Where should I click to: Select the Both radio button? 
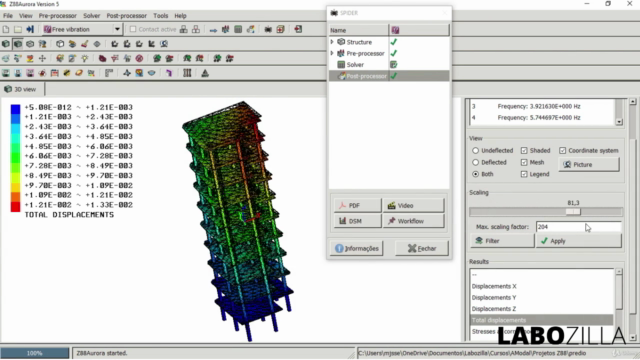coord(476,174)
